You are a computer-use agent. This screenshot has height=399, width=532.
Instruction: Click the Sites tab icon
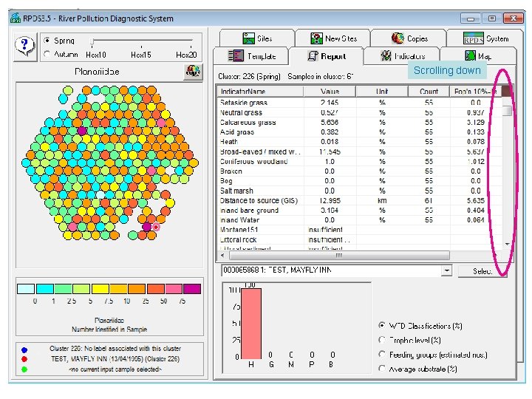tap(249, 38)
